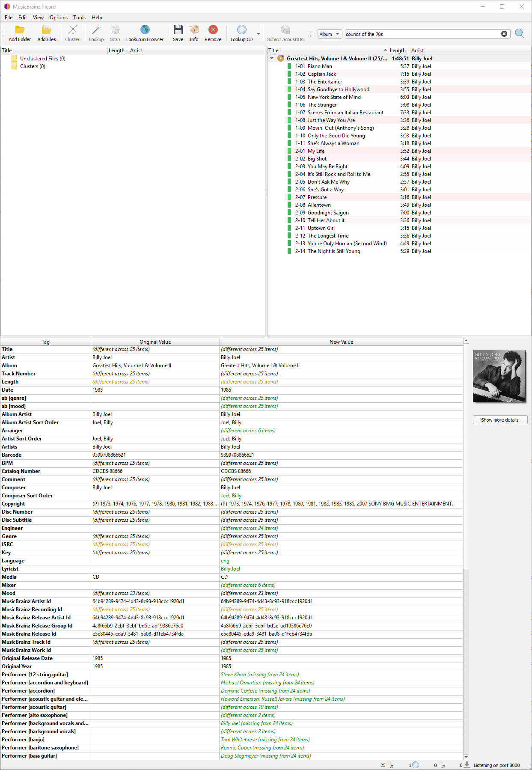Open the Tools menu
Viewport: 532px width, 770px height.
(x=79, y=18)
